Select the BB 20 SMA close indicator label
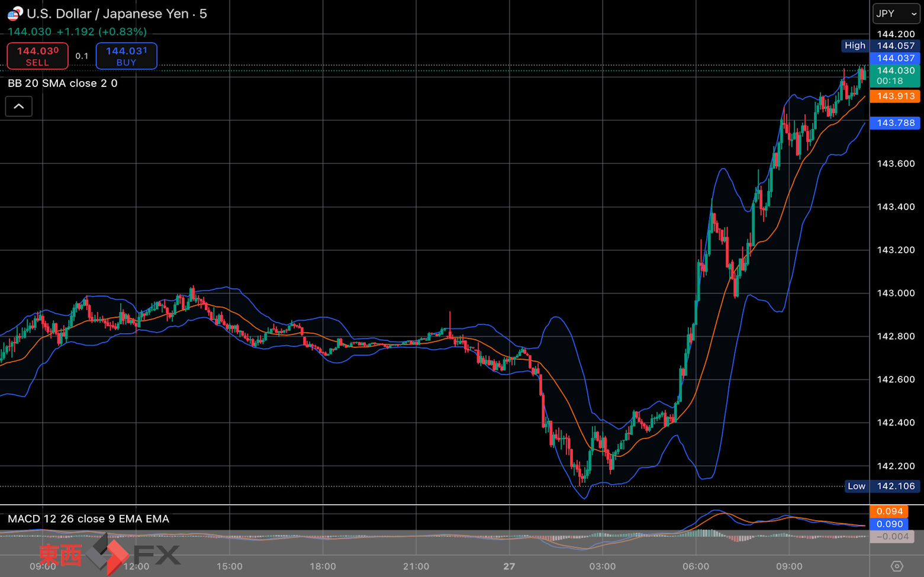The image size is (924, 577). (62, 83)
